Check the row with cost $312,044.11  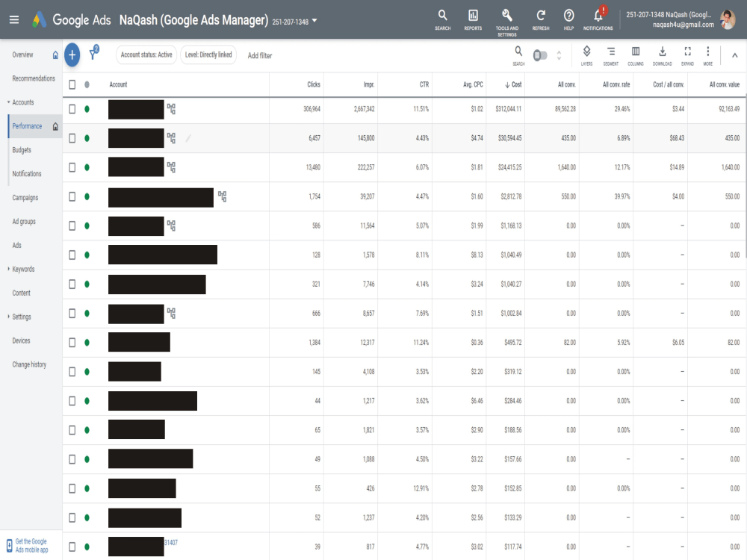72,109
